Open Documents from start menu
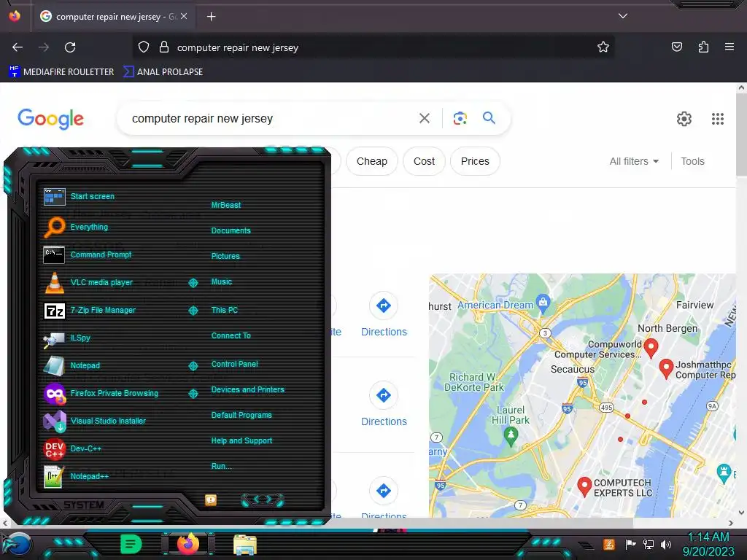This screenshot has width=747, height=560. tap(231, 230)
